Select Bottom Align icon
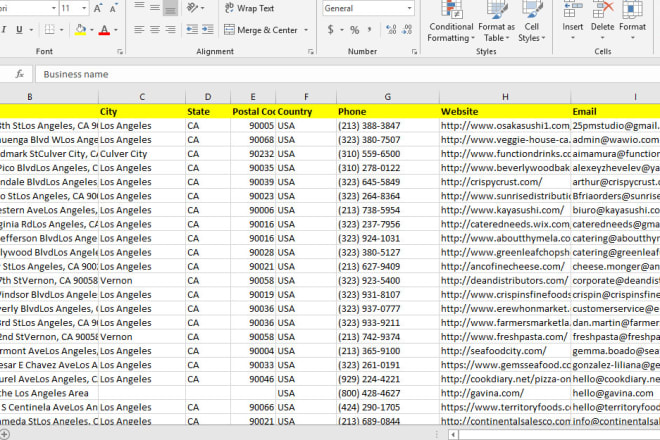 click(170, 7)
